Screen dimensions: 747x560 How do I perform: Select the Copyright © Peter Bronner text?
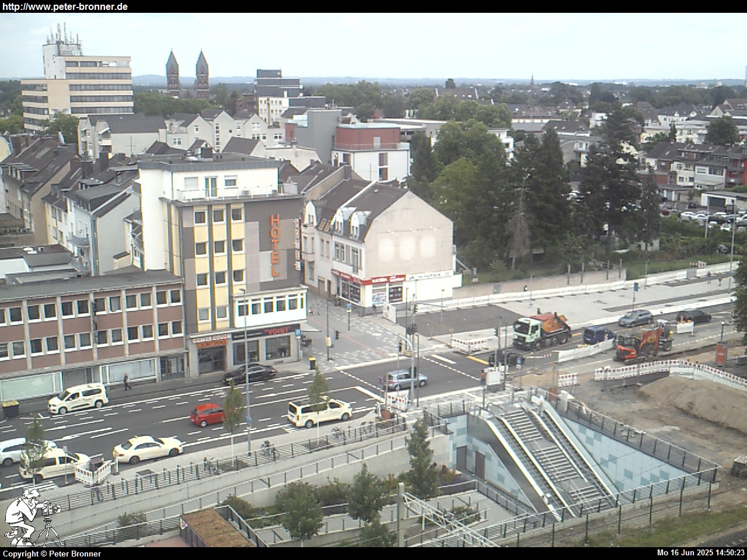[52, 554]
